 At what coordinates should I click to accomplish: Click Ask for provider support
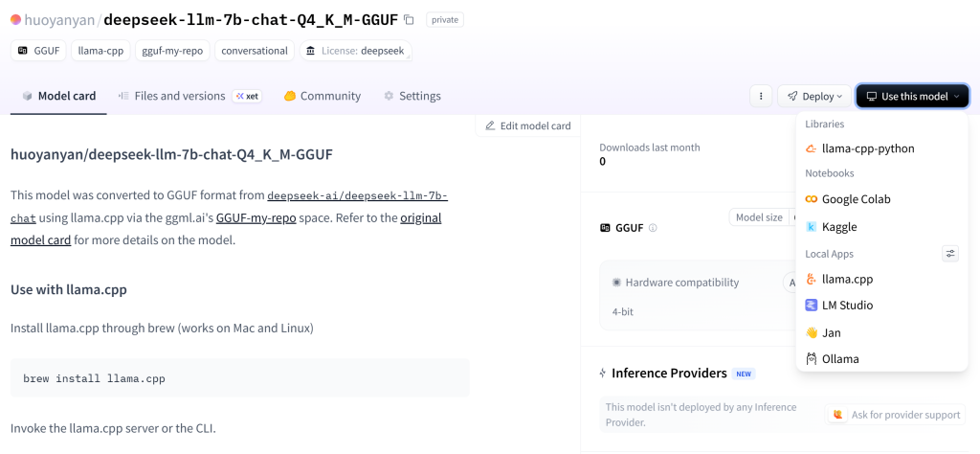[896, 415]
